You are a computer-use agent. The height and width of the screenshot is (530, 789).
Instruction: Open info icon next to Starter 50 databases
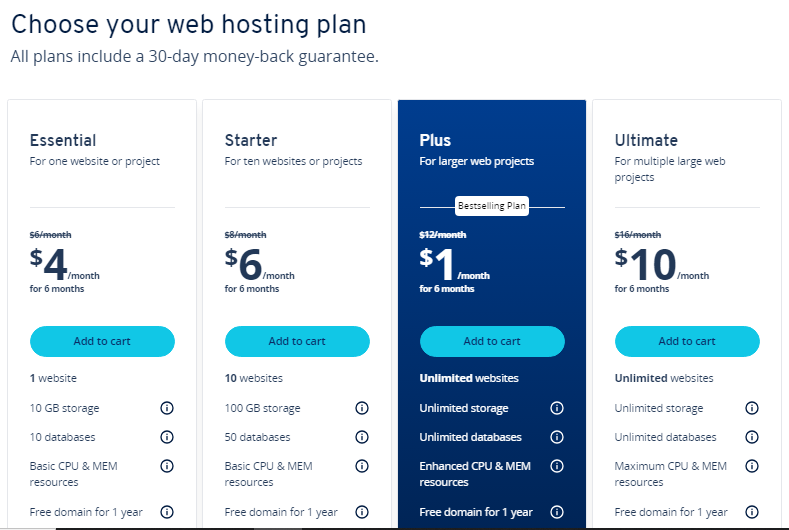(x=362, y=437)
